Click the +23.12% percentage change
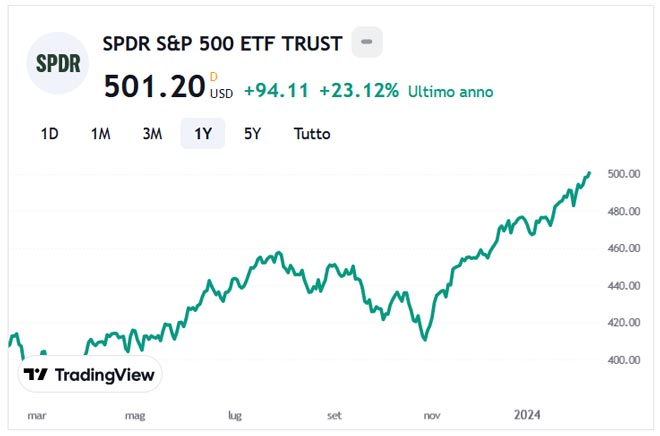660x436 pixels. click(x=359, y=91)
